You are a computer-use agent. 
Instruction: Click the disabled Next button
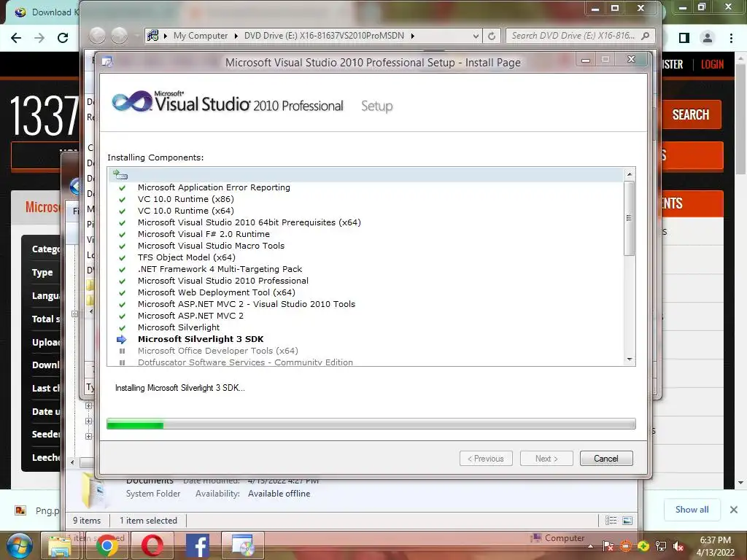[546, 458]
